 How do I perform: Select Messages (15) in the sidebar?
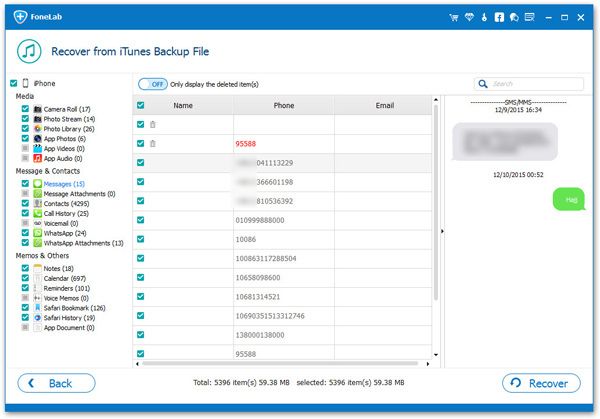[x=64, y=184]
